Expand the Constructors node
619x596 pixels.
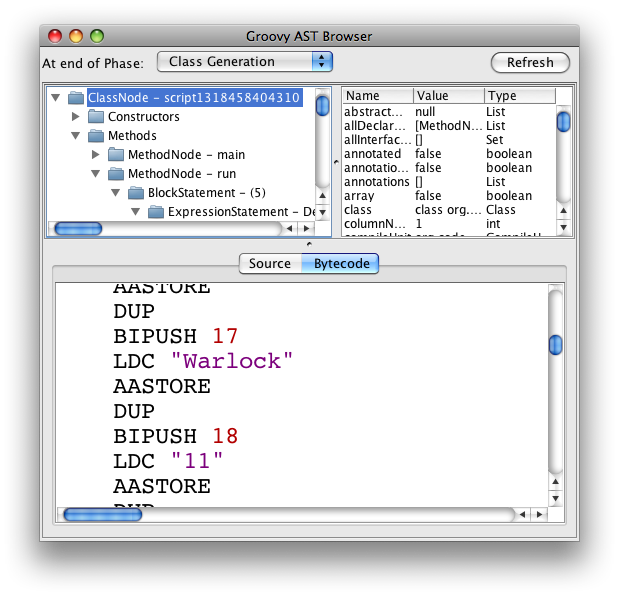point(75,116)
